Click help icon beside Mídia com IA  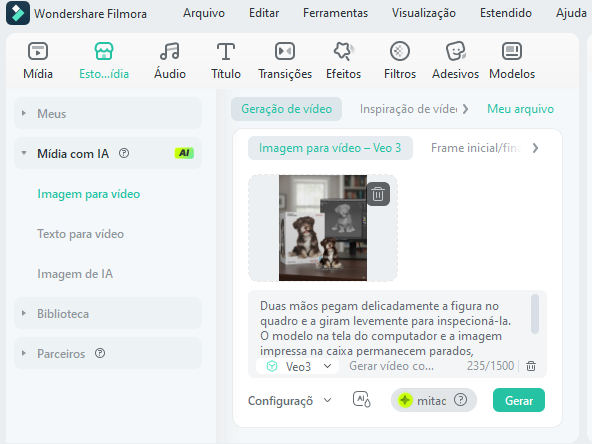(x=124, y=153)
